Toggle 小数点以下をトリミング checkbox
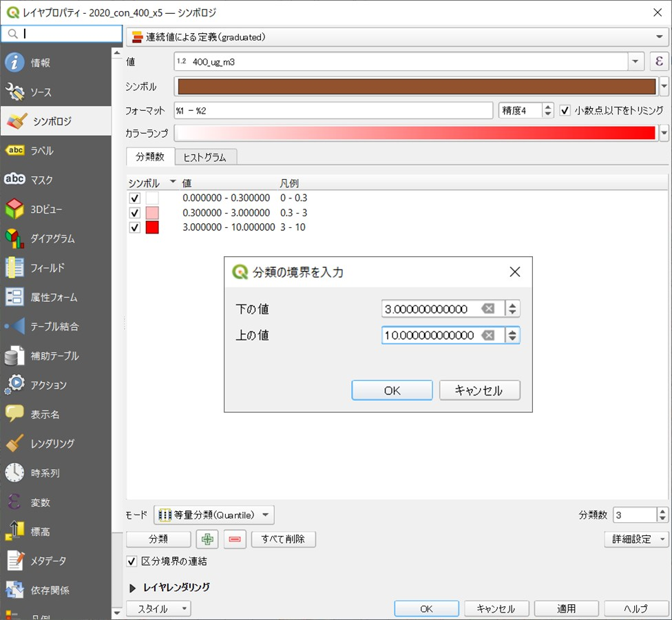This screenshot has height=620, width=672. point(565,111)
